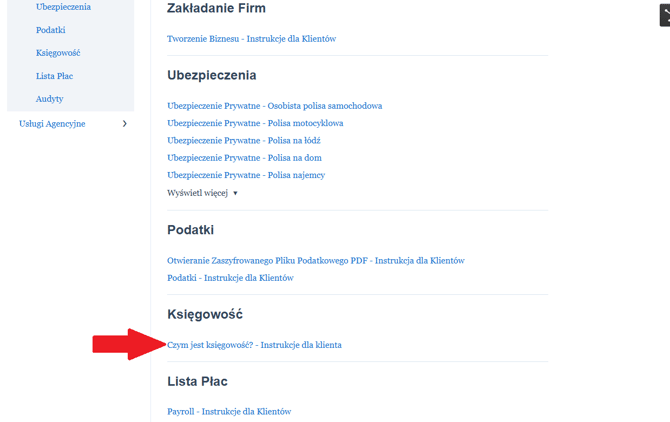Click the Polisa na łódź link
670x422 pixels.
[x=244, y=141]
